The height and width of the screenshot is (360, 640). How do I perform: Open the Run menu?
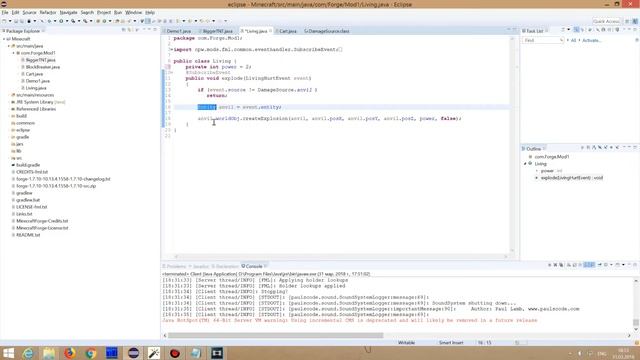point(118,13)
